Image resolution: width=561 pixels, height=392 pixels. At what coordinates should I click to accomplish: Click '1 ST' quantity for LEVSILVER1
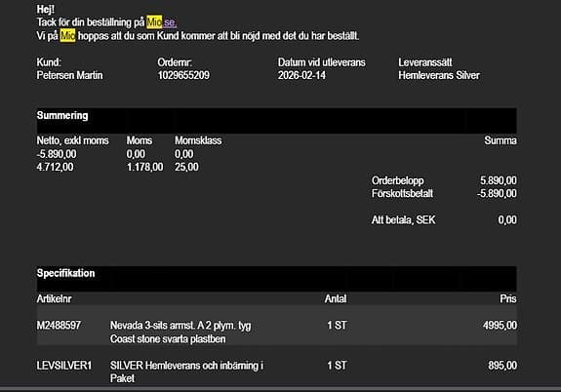(x=337, y=365)
